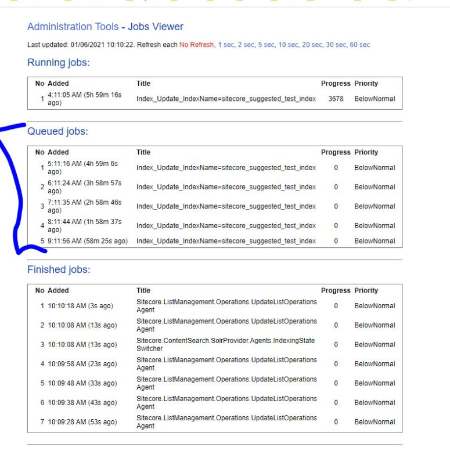Select the No Refresh option

point(196,45)
